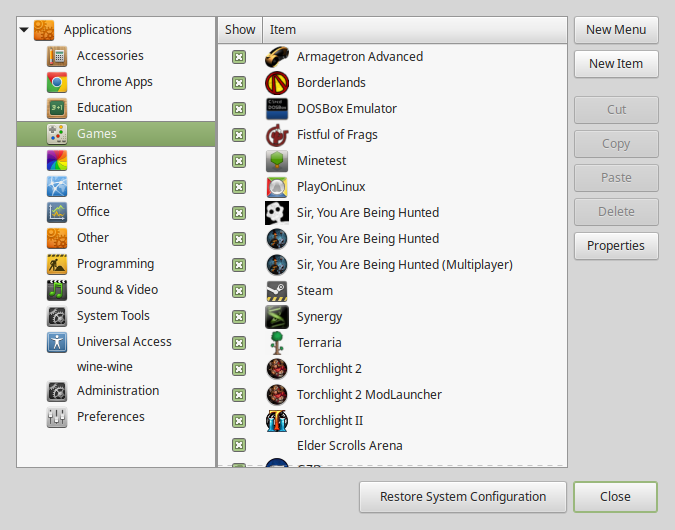
Task: Click the Cut button
Action: 616,109
